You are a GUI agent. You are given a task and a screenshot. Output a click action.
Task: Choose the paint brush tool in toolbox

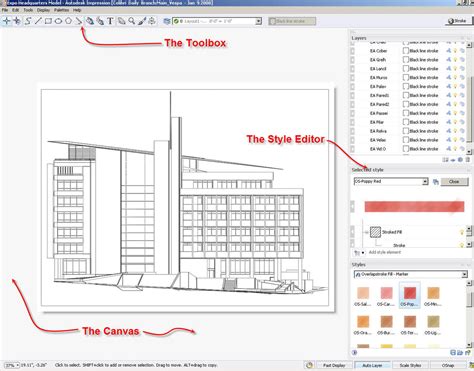142,21
